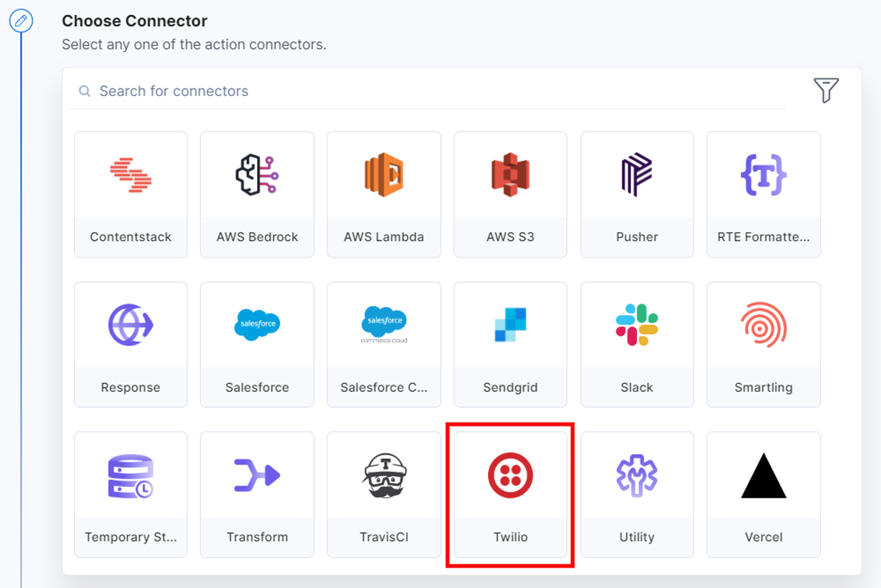Click the edit pencil step icon
This screenshot has width=881, height=588.
click(x=21, y=21)
